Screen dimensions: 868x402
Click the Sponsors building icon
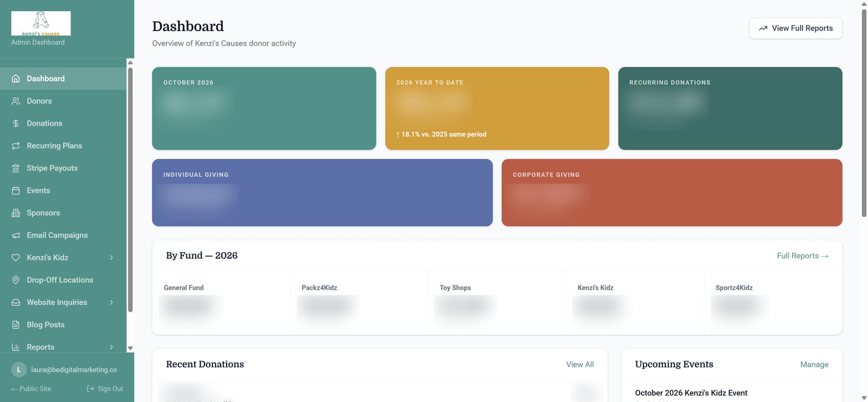pos(16,213)
